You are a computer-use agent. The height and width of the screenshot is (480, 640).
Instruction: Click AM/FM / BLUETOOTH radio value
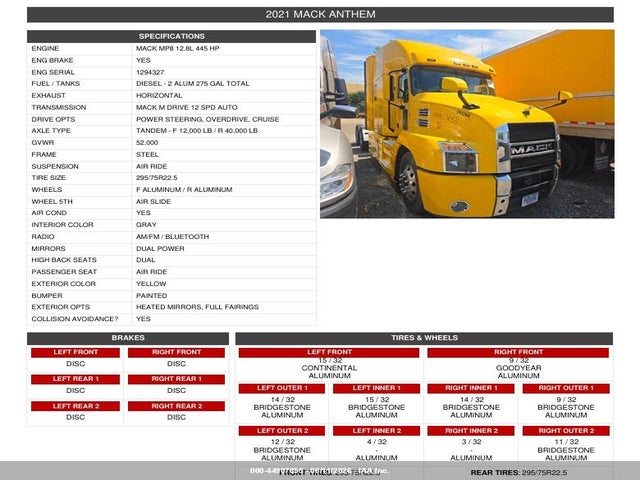[172, 236]
